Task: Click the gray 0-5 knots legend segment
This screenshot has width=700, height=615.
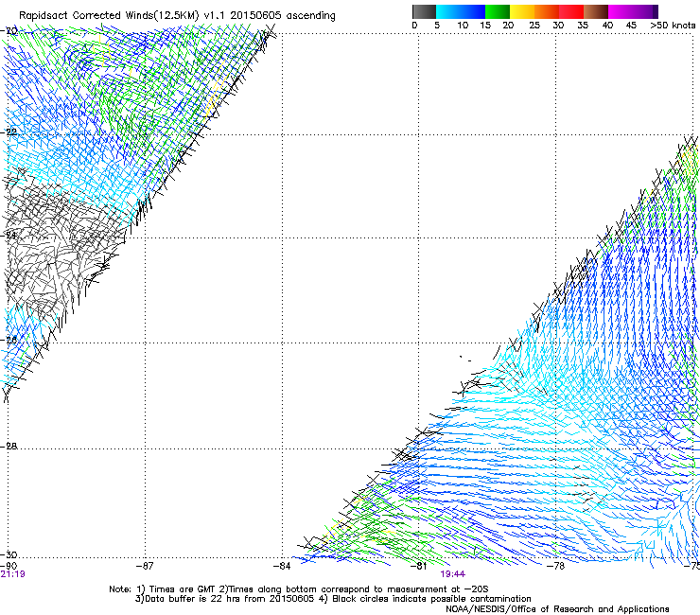Action: (424, 11)
